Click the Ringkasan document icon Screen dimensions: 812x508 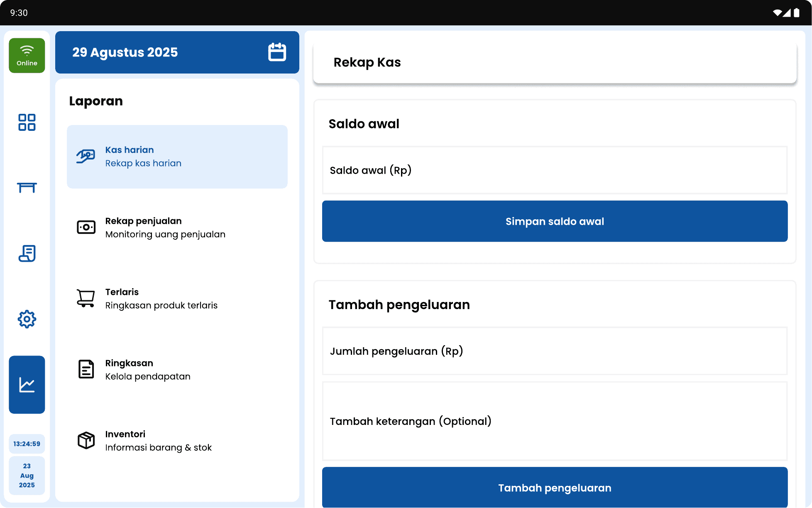point(86,369)
